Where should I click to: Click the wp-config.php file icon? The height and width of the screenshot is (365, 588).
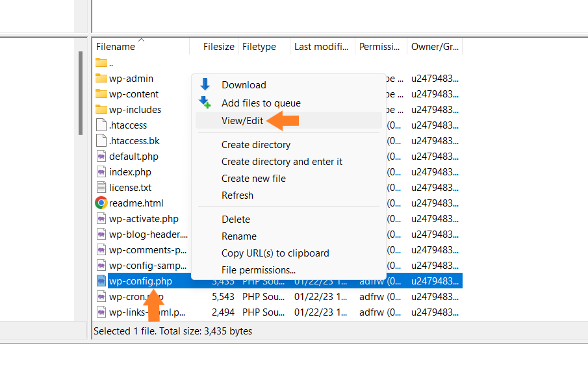tap(101, 281)
